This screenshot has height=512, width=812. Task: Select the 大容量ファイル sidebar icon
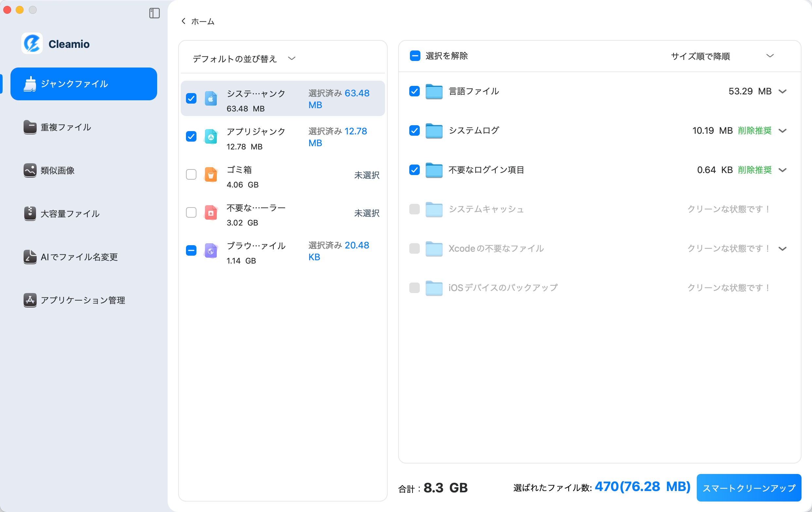tap(30, 213)
